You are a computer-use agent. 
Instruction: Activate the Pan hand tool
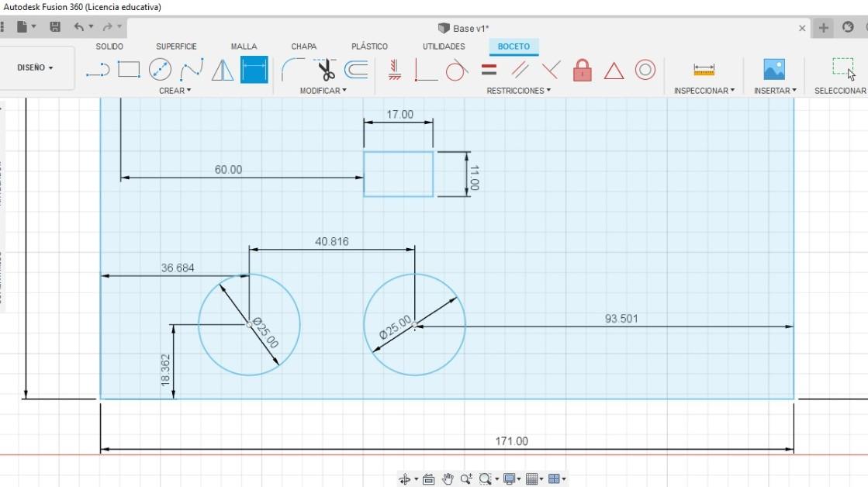click(x=448, y=478)
